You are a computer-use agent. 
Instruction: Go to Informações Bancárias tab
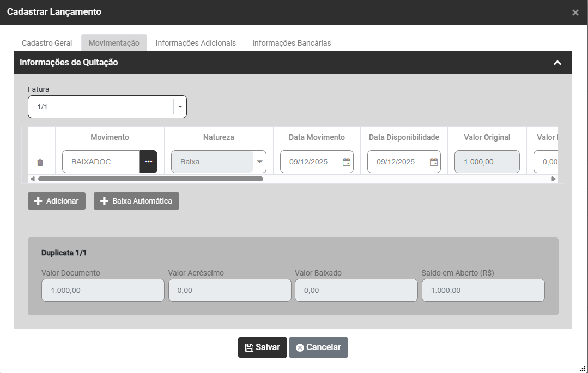point(292,43)
